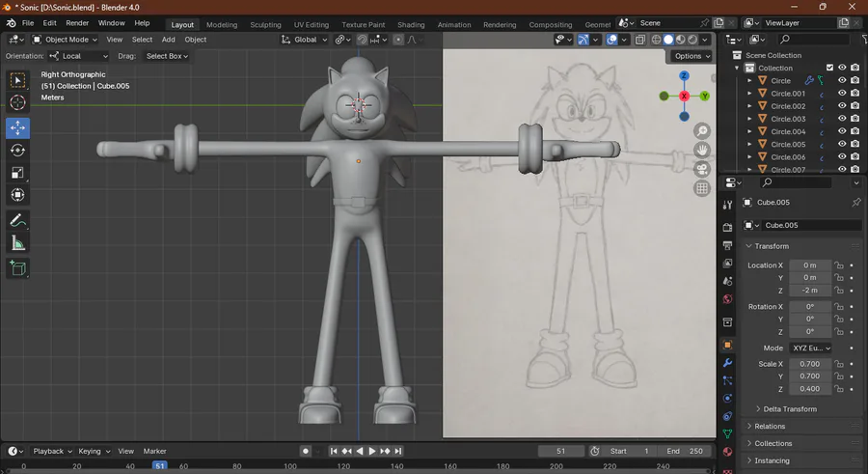Click the Scale X field
Viewport: 868px width, 474px height.
[x=810, y=364]
